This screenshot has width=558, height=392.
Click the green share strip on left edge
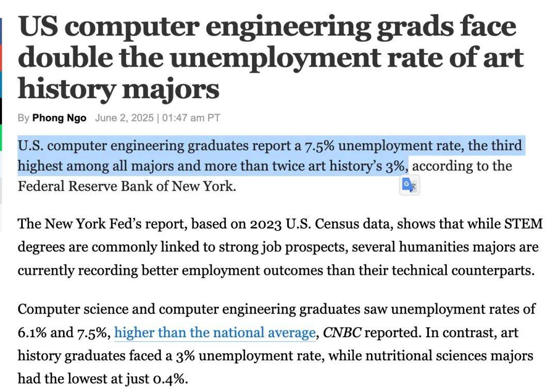point(1,138)
